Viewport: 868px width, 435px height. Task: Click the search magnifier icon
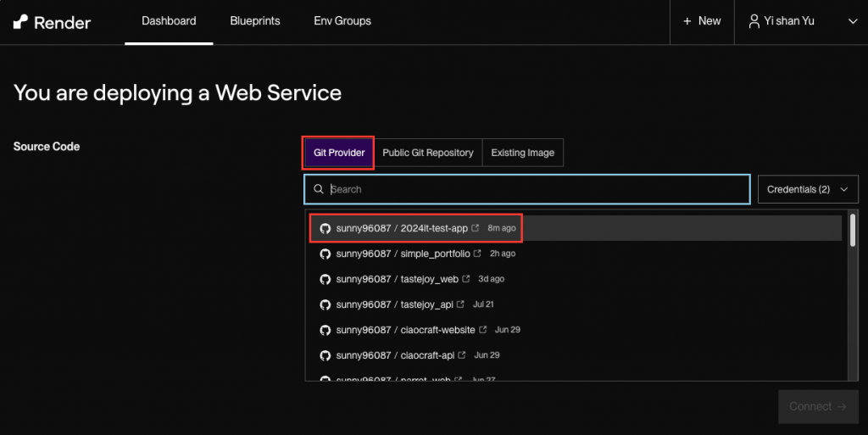(319, 190)
